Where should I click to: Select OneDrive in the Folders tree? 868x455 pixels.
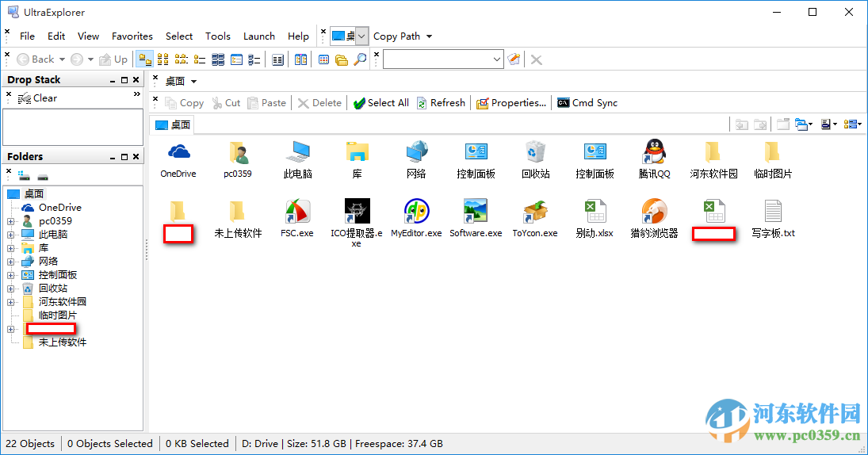coord(59,208)
